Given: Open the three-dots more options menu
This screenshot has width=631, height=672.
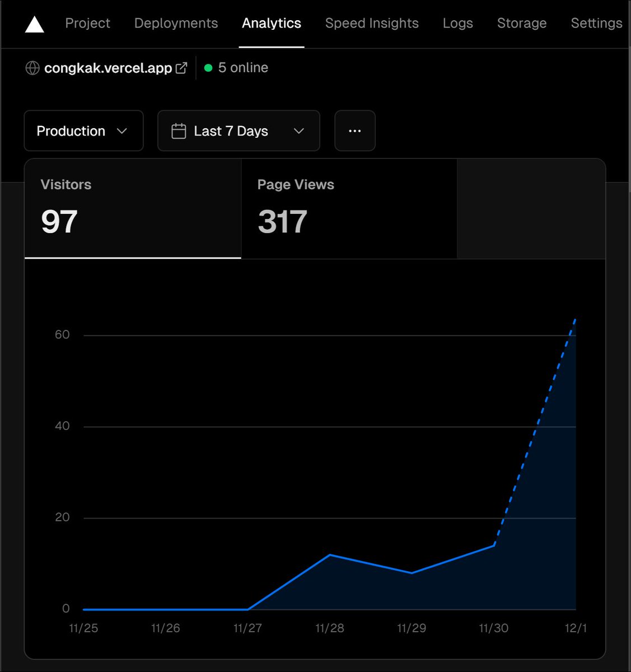Looking at the screenshot, I should click(x=355, y=130).
